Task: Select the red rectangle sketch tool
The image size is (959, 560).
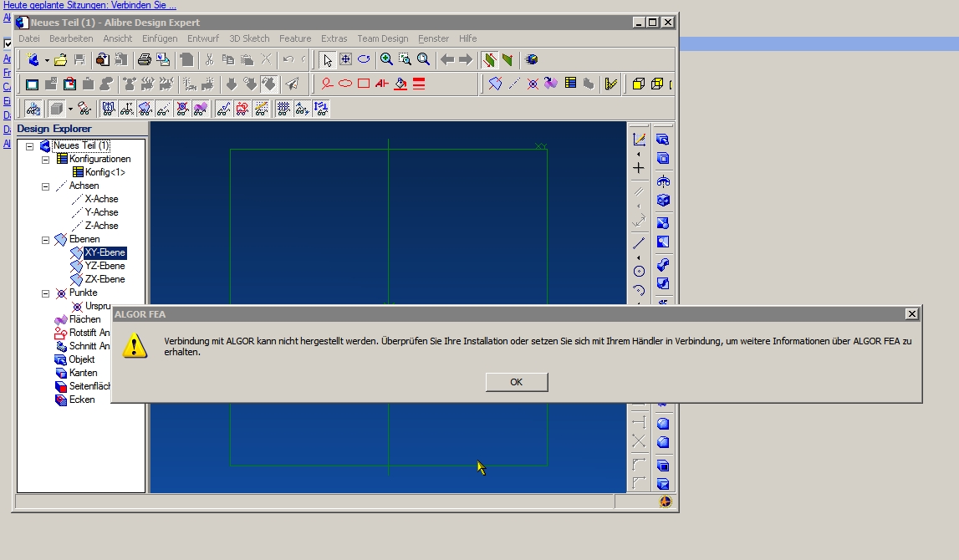Action: pyautogui.click(x=364, y=84)
